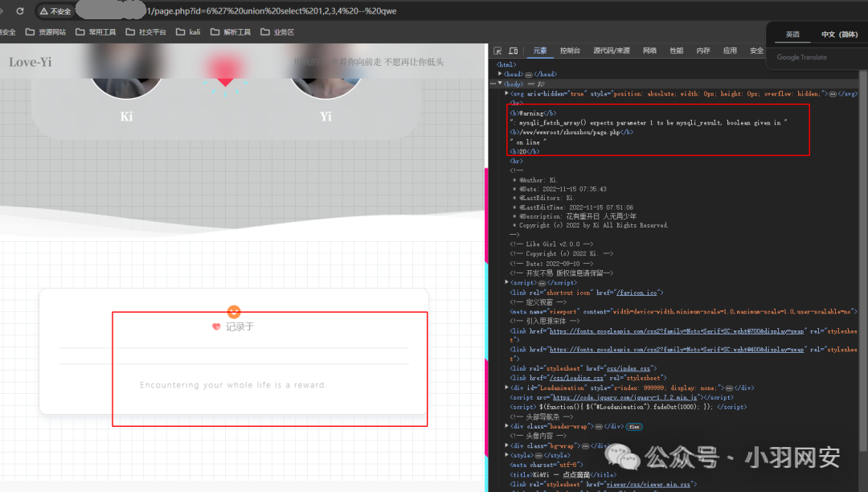Image resolution: width=868 pixels, height=492 pixels.
Task: Activate the DevTools inspect element picker icon
Action: 497,51
